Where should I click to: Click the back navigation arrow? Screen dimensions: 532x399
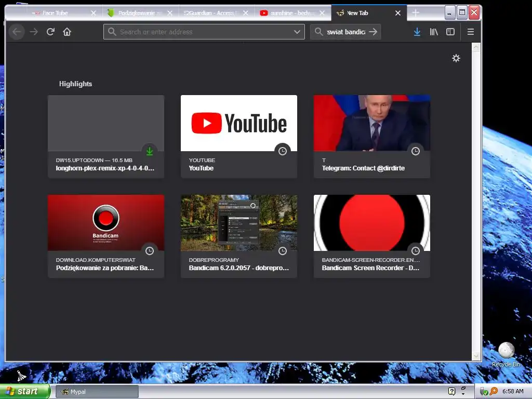coord(17,32)
